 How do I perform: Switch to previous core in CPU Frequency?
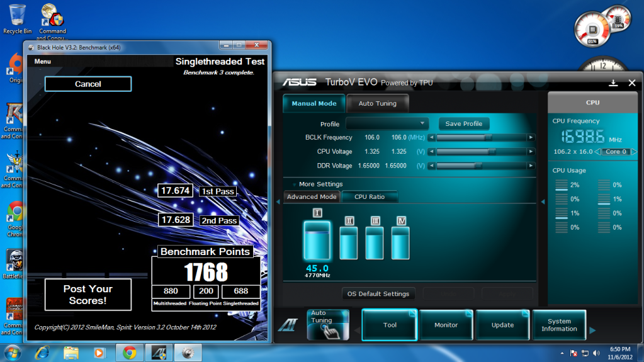(x=597, y=152)
